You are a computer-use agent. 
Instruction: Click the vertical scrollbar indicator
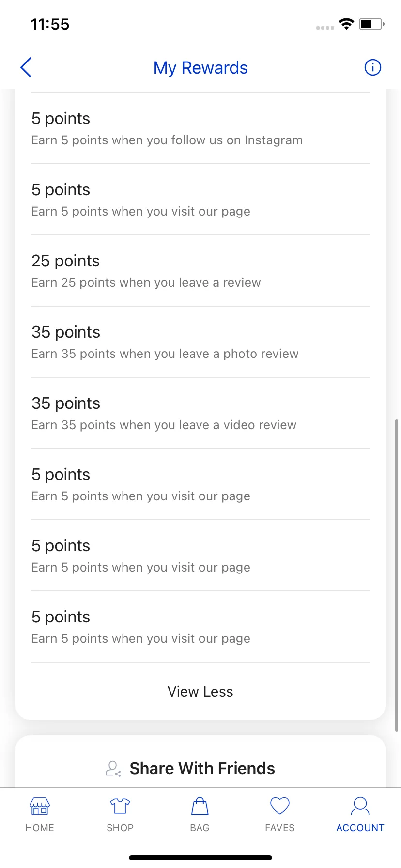(x=397, y=575)
